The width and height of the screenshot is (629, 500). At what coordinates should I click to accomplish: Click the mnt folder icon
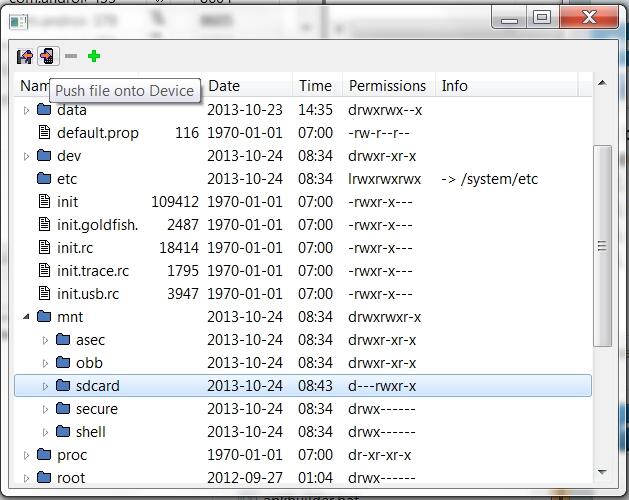pos(44,316)
